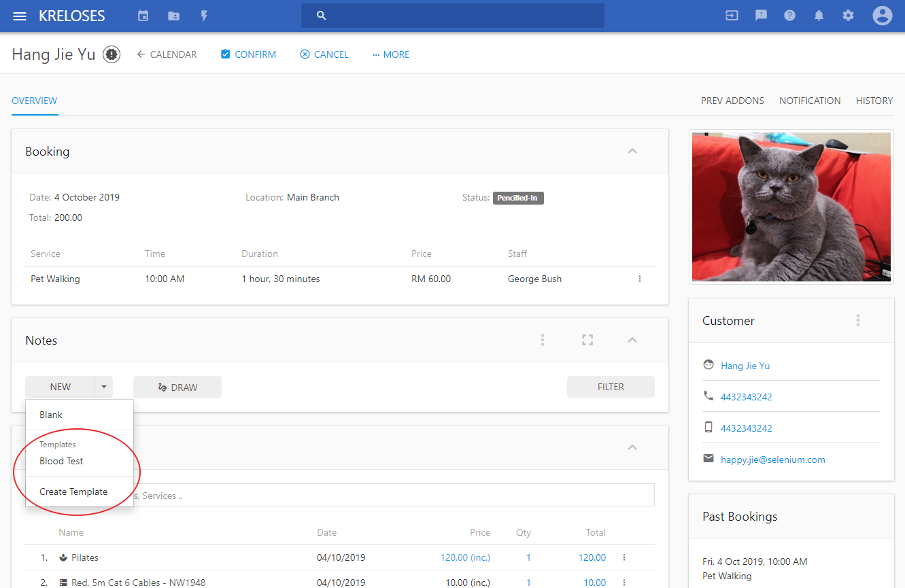
Task: Open the user account avatar
Action: tap(883, 16)
